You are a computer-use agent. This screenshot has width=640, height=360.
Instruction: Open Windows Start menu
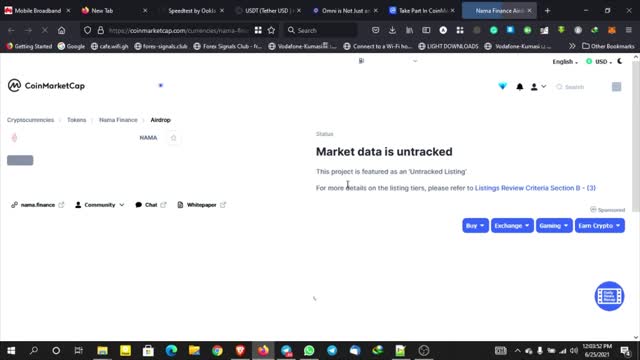tap(11, 351)
